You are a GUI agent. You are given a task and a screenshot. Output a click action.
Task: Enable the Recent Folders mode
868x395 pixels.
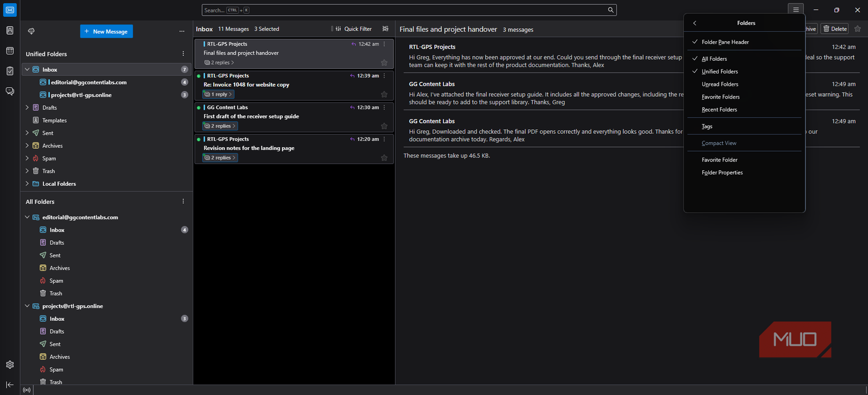[744, 109]
